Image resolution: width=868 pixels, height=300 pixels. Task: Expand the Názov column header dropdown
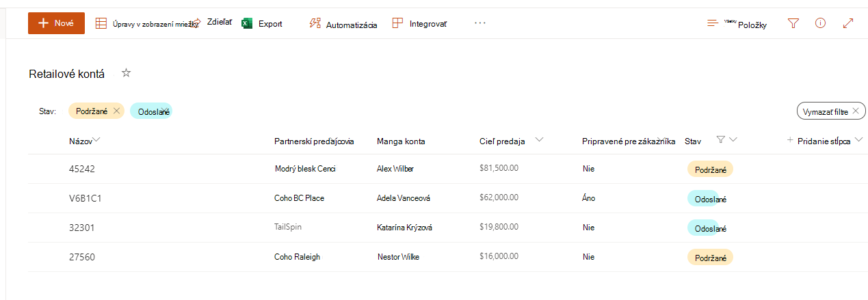click(x=96, y=140)
